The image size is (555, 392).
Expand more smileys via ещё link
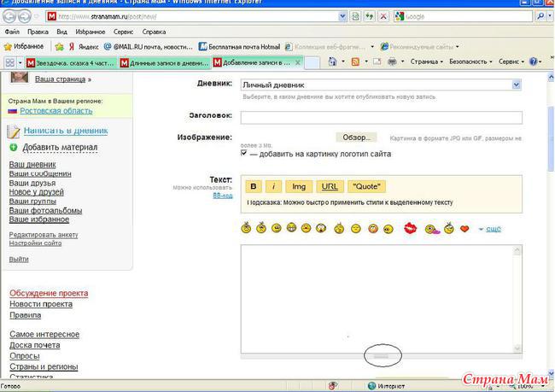click(494, 229)
